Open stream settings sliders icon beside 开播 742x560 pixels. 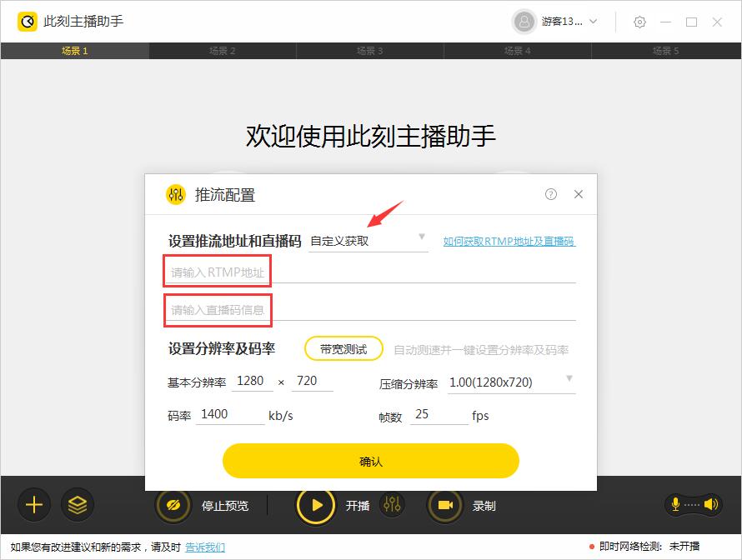tap(392, 504)
